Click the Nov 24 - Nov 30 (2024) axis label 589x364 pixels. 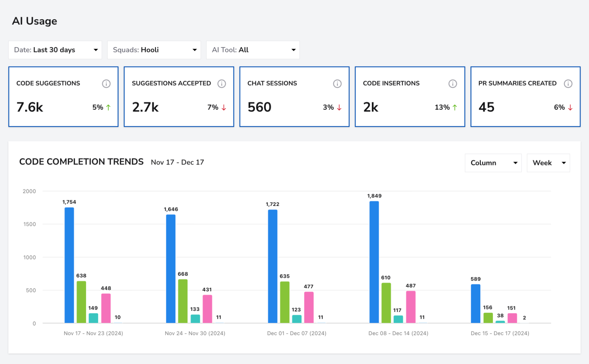point(195,333)
